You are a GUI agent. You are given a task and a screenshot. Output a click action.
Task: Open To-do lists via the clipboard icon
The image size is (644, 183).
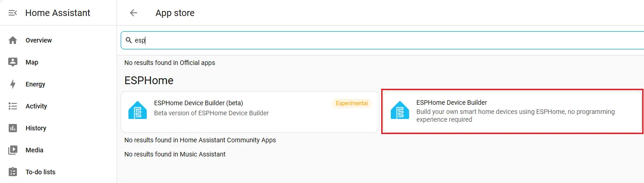coord(13,172)
